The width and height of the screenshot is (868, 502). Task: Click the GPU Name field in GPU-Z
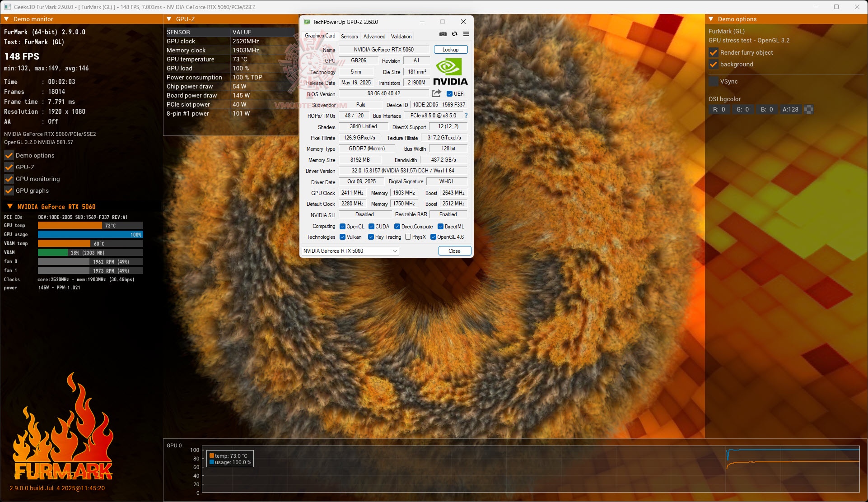(x=383, y=50)
